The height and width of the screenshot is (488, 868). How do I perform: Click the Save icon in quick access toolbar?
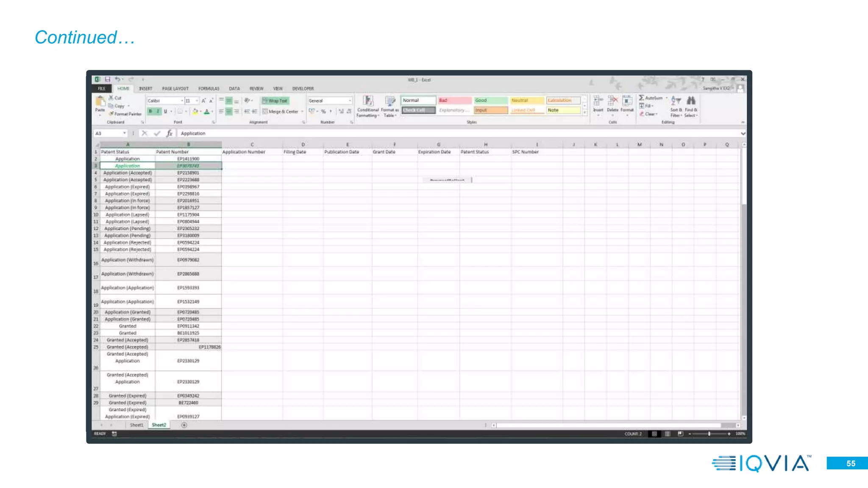108,79
